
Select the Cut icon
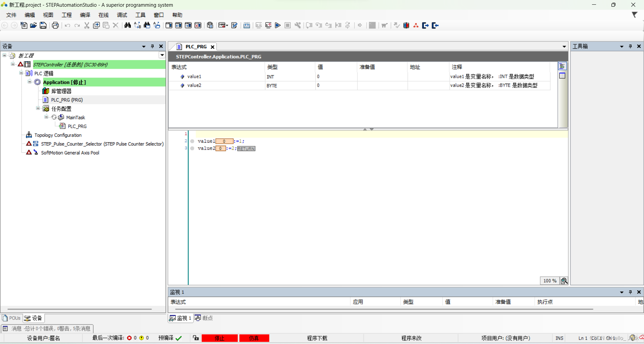[x=86, y=25]
